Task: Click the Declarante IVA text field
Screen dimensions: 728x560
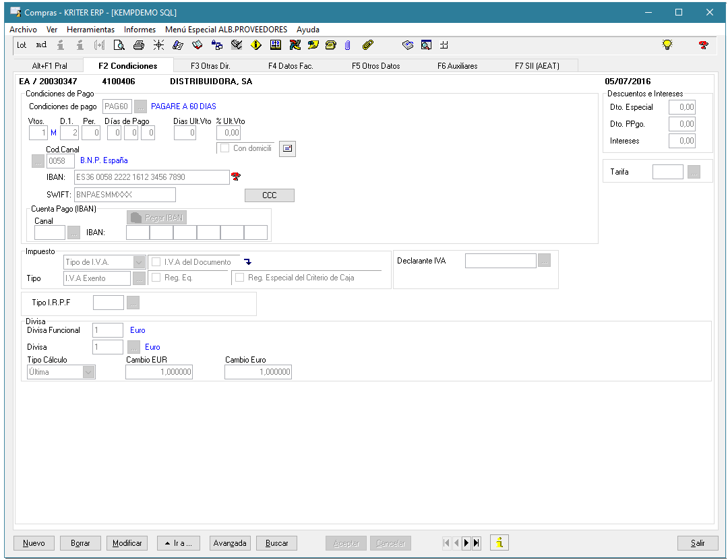Action: tap(500, 261)
